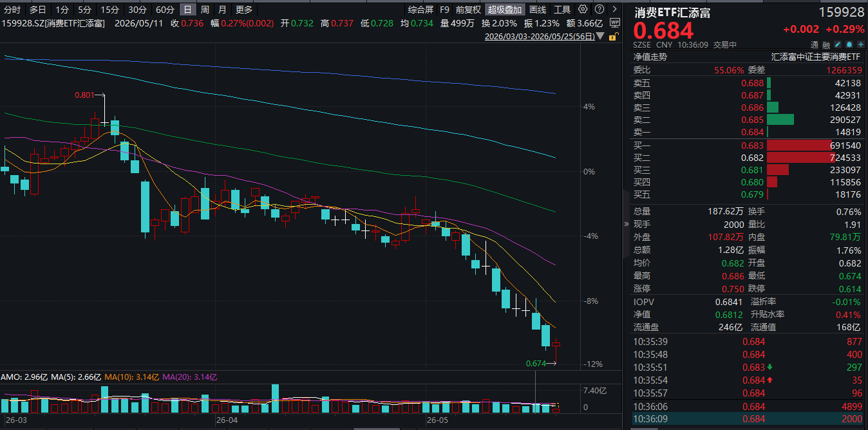Click the 跌停 limit-down value 0.614
868x430 pixels.
849,289
